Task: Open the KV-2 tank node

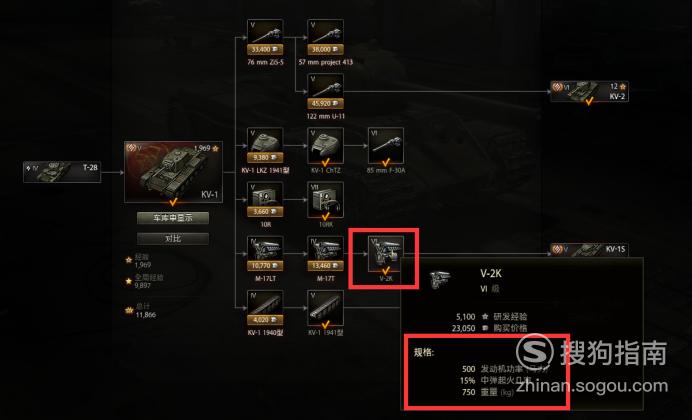Action: [589, 91]
